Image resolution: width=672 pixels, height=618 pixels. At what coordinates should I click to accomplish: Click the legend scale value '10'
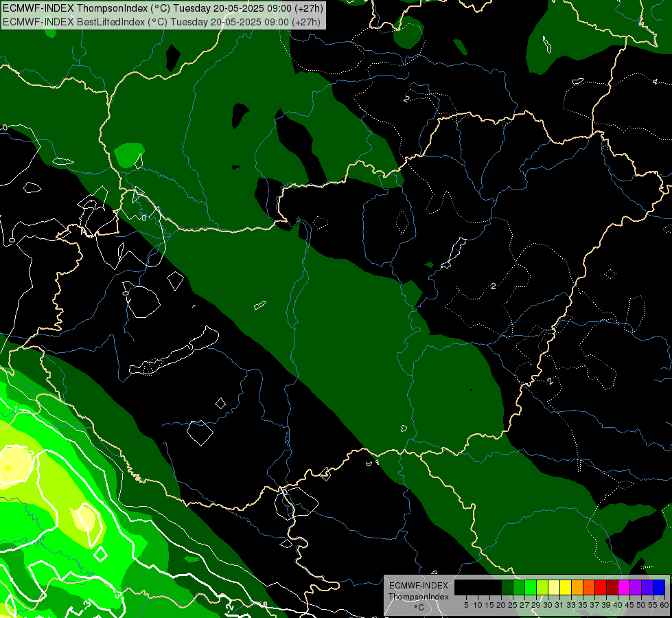point(478,605)
